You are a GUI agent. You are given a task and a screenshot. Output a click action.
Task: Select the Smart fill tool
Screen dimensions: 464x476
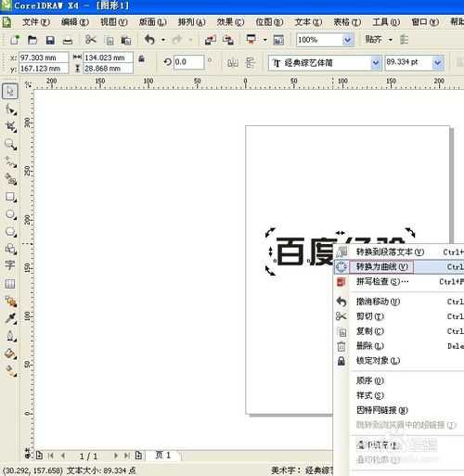(10, 179)
